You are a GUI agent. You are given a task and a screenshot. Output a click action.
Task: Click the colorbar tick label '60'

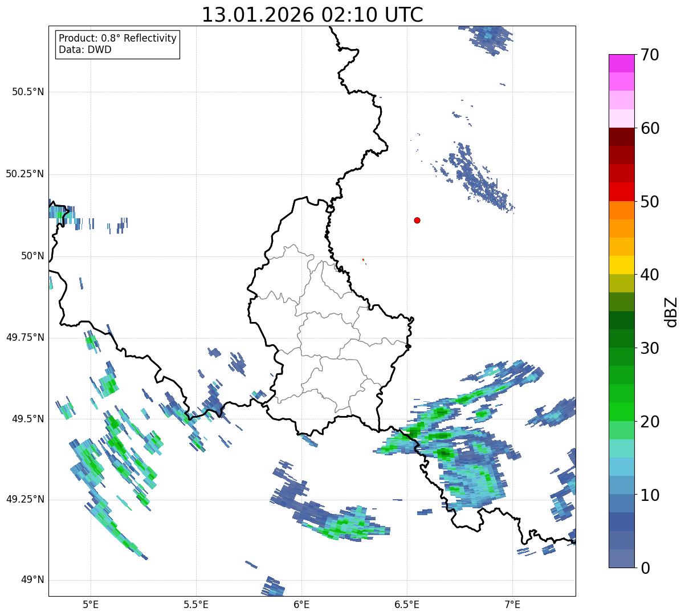[651, 128]
